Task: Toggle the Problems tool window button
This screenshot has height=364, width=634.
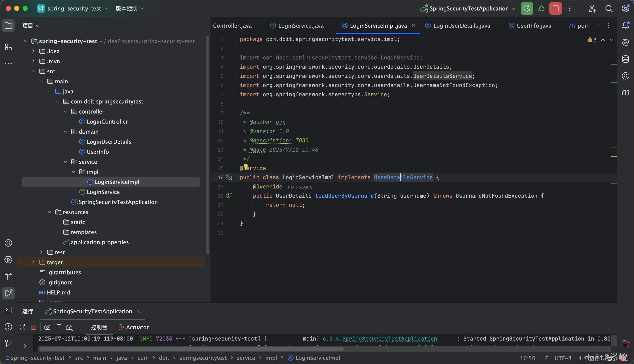Action: pyautogui.click(x=9, y=327)
